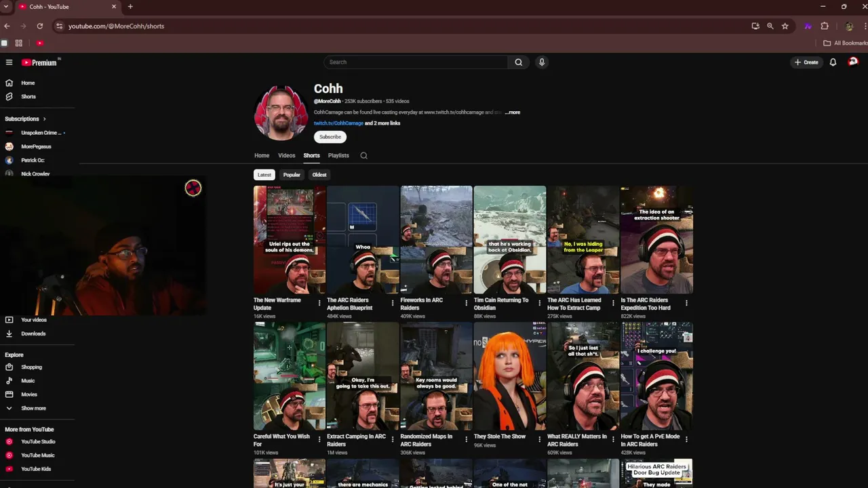The image size is (868, 488).
Task: Open the orange-haired They Stole The Show short
Action: click(x=510, y=376)
